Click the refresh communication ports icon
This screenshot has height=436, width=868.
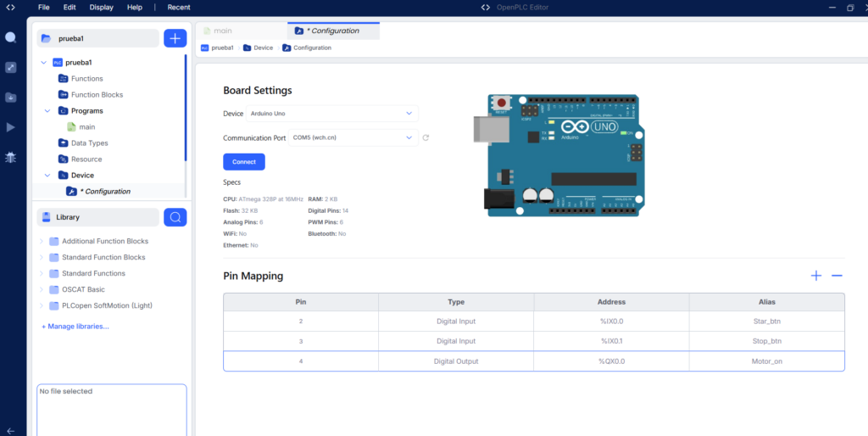pos(426,138)
